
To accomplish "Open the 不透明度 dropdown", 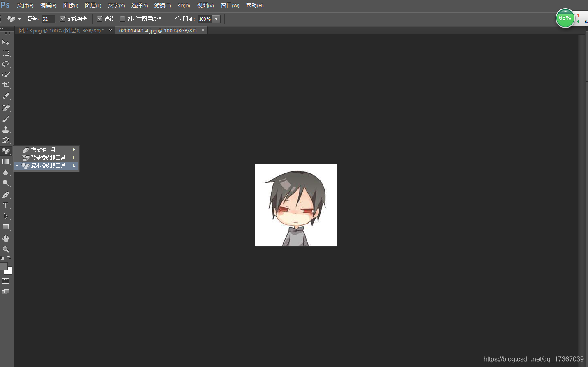I will (216, 18).
